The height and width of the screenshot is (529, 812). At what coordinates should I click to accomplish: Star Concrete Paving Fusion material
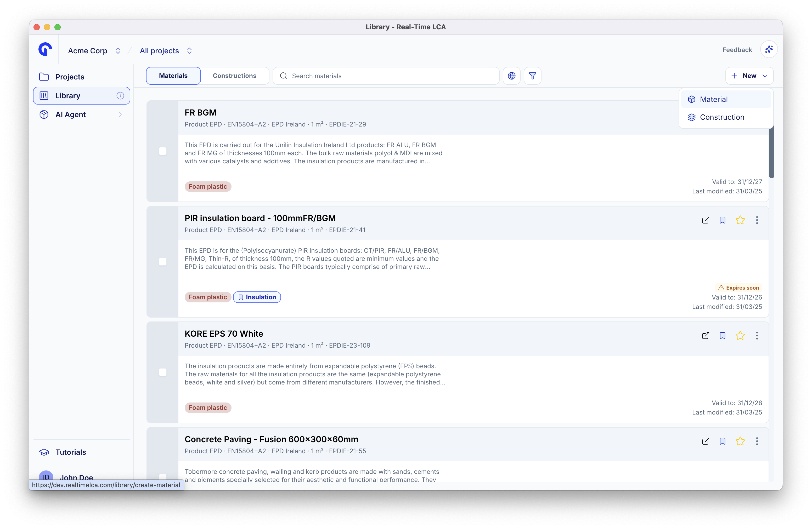pos(740,441)
